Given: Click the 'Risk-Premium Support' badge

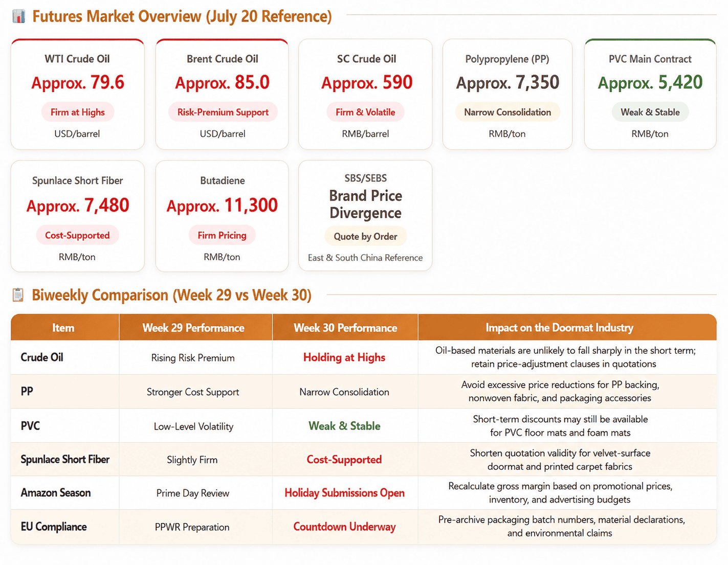Looking at the screenshot, I should [x=223, y=112].
